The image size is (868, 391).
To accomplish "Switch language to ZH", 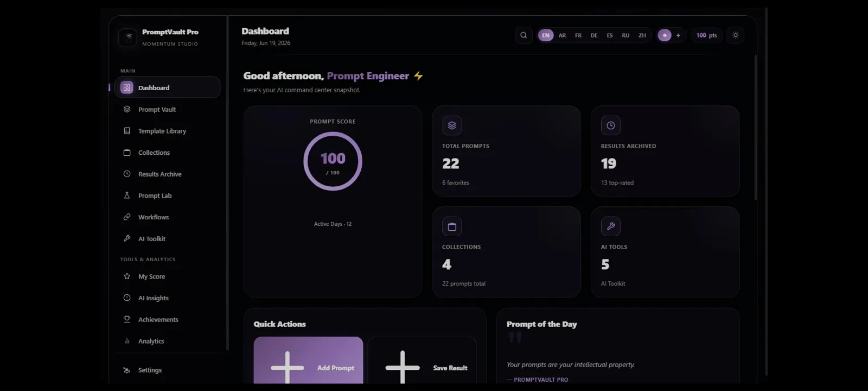I will point(642,35).
